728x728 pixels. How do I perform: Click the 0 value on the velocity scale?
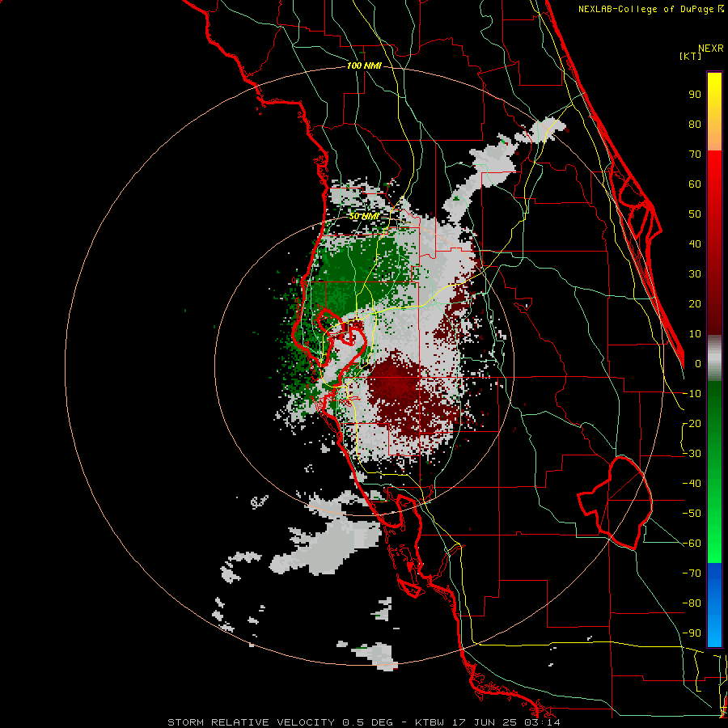[698, 363]
